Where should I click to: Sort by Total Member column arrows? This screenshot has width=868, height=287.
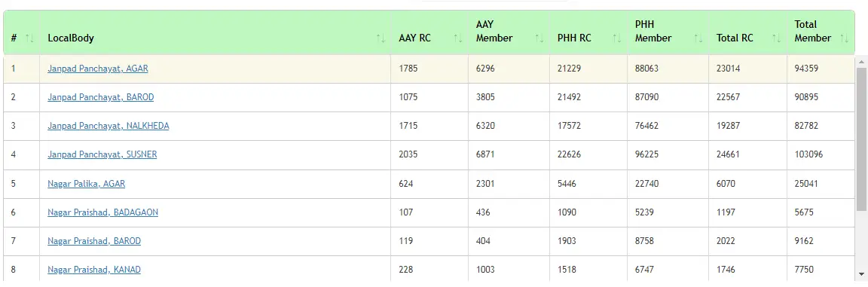[x=844, y=38]
